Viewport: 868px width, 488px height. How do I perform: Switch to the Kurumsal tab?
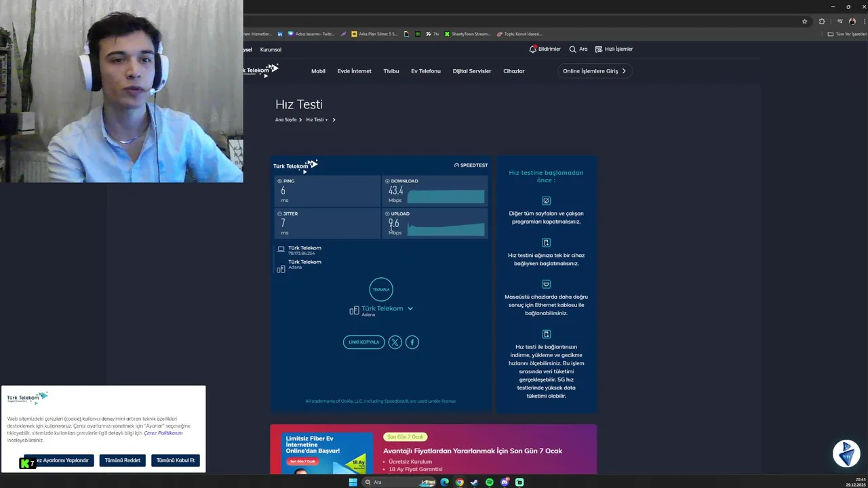click(x=271, y=49)
